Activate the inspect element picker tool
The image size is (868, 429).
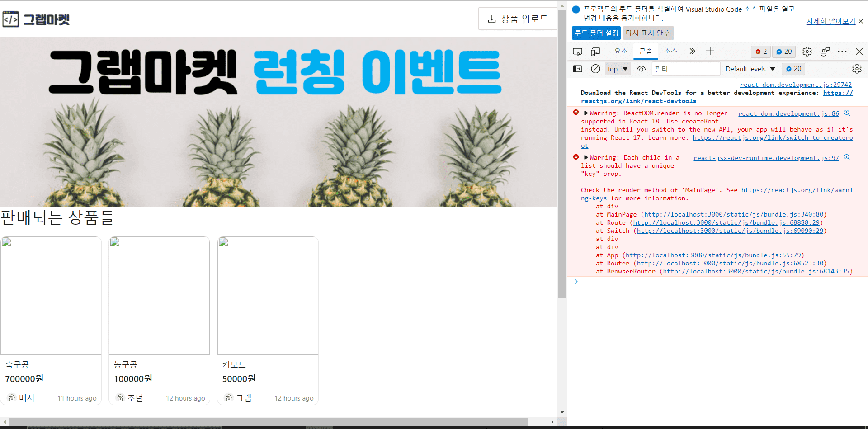577,52
